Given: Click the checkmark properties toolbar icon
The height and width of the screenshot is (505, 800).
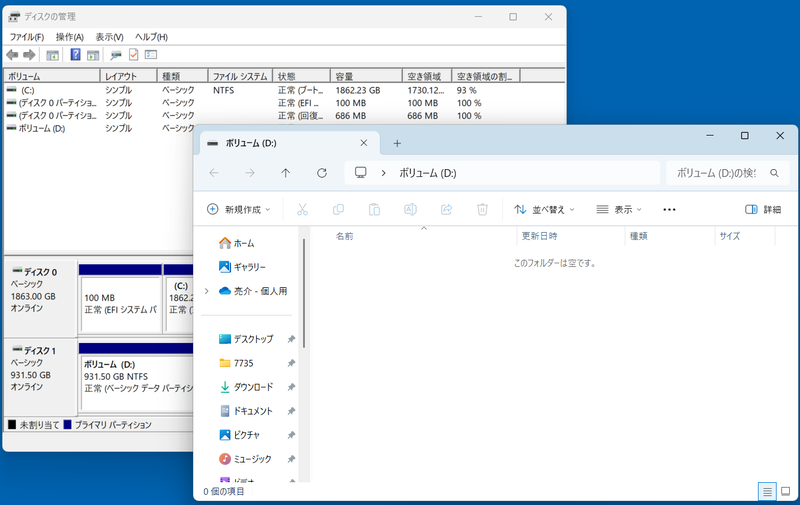Looking at the screenshot, I should tap(133, 54).
